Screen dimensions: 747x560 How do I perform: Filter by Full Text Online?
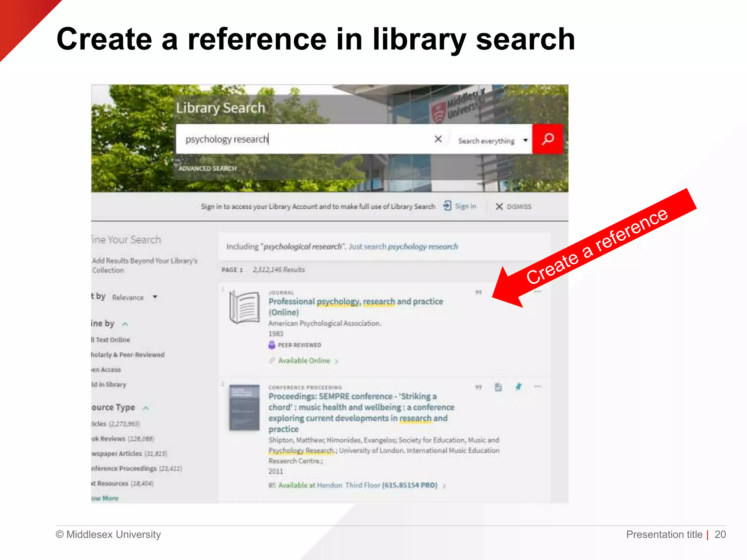(111, 339)
